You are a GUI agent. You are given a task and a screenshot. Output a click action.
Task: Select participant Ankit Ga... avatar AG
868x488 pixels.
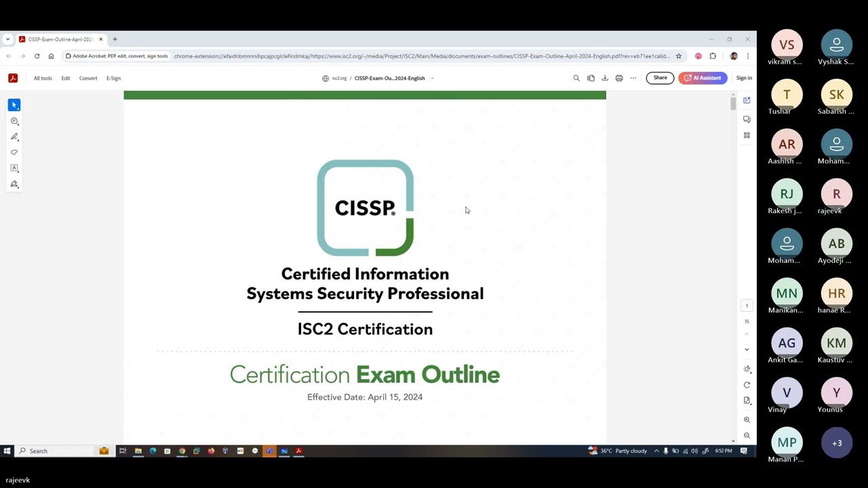tap(787, 343)
